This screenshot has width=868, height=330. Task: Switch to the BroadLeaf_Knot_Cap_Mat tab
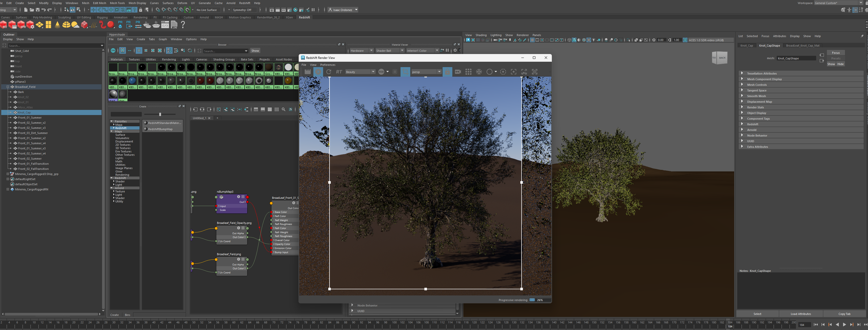(803, 46)
